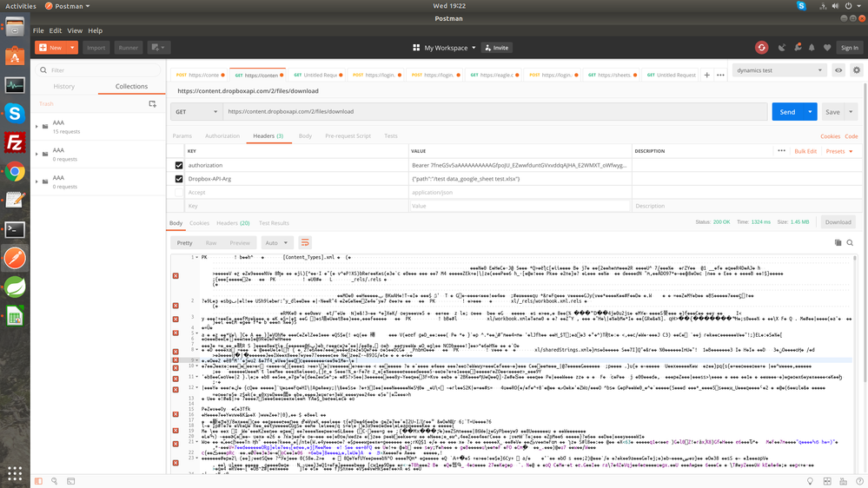
Task: Open the Auto format dropdown
Action: tap(277, 243)
